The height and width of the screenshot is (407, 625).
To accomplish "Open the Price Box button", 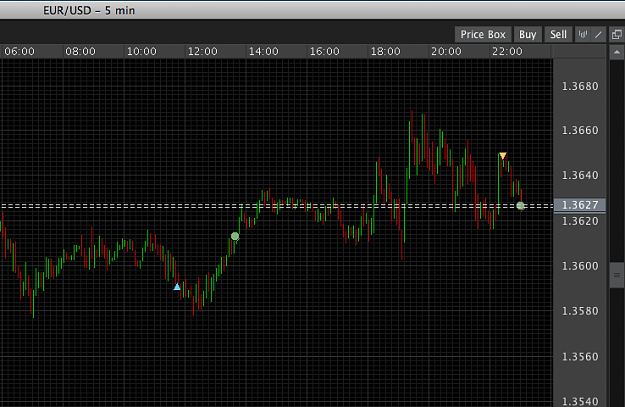I will pos(483,35).
